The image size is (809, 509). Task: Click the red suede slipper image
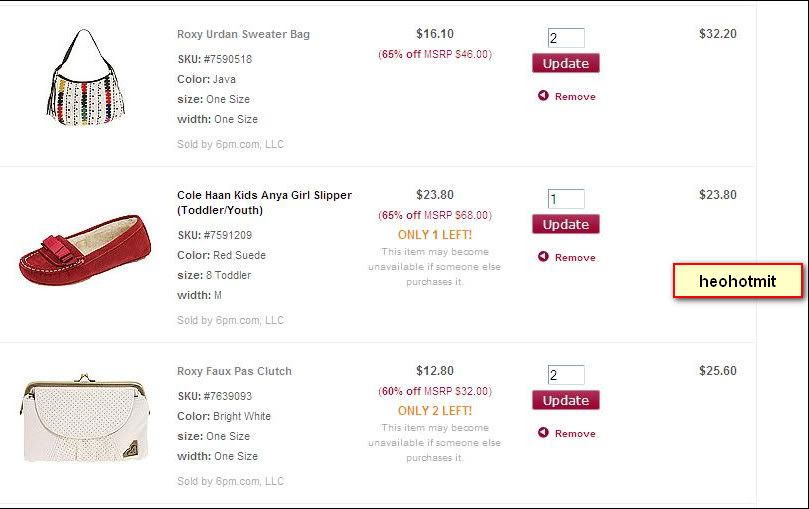pyautogui.click(x=83, y=247)
